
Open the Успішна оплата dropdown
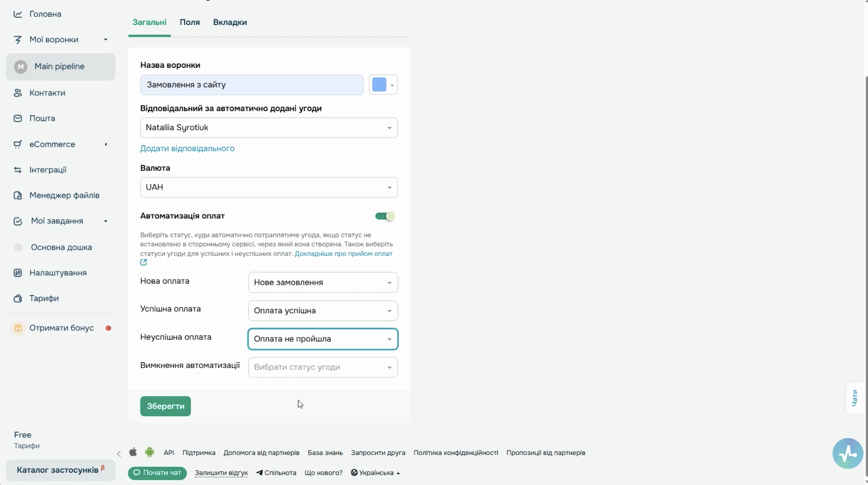point(323,311)
